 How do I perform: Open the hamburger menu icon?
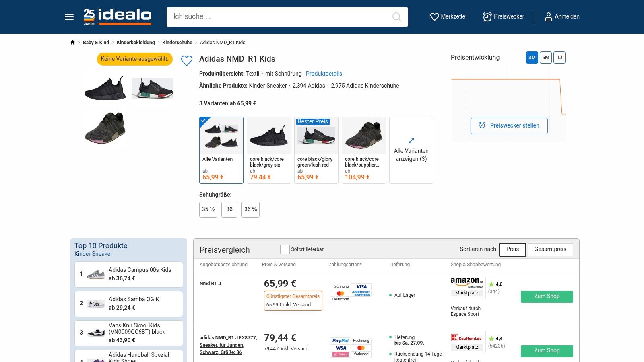[x=69, y=17]
